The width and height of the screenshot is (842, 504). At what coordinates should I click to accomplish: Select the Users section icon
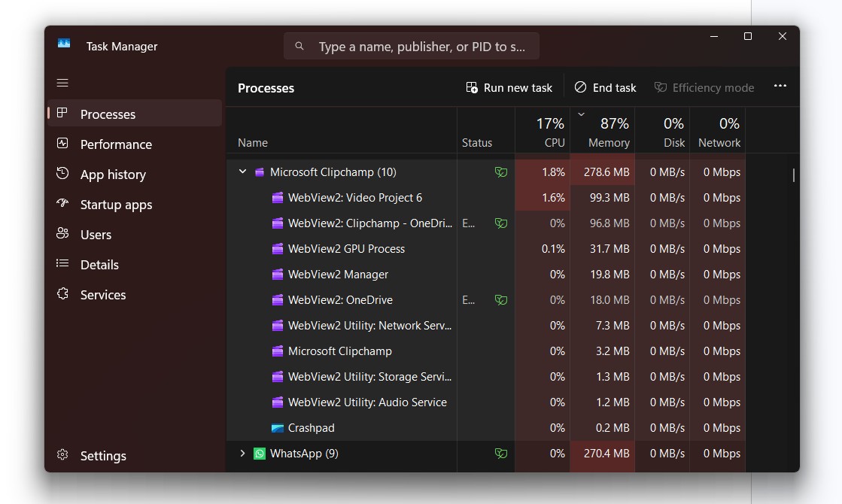pyautogui.click(x=62, y=234)
